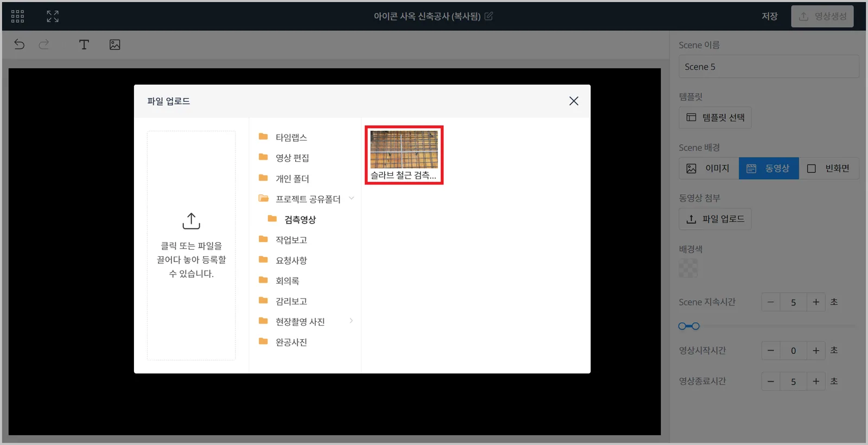Click the undo arrow icon

coord(20,44)
